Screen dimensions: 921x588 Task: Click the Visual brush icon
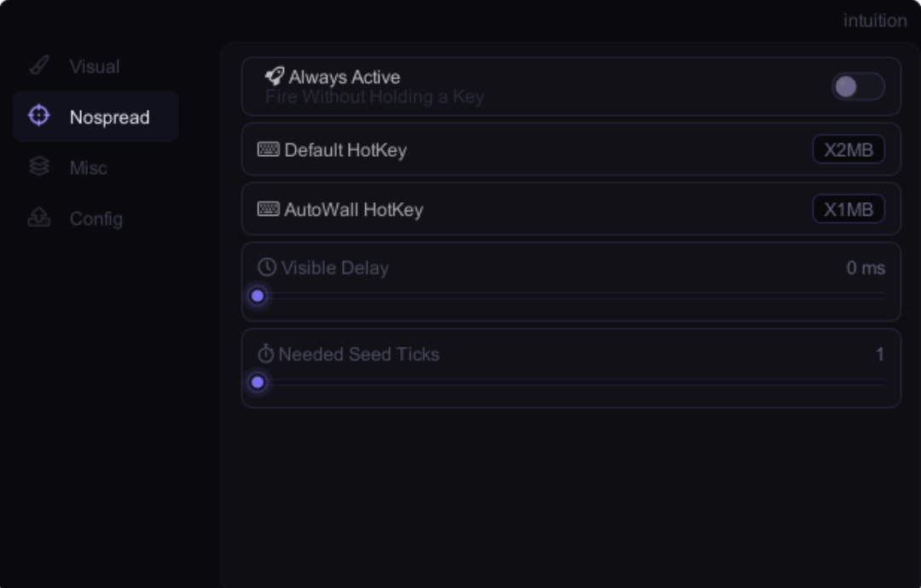(39, 65)
